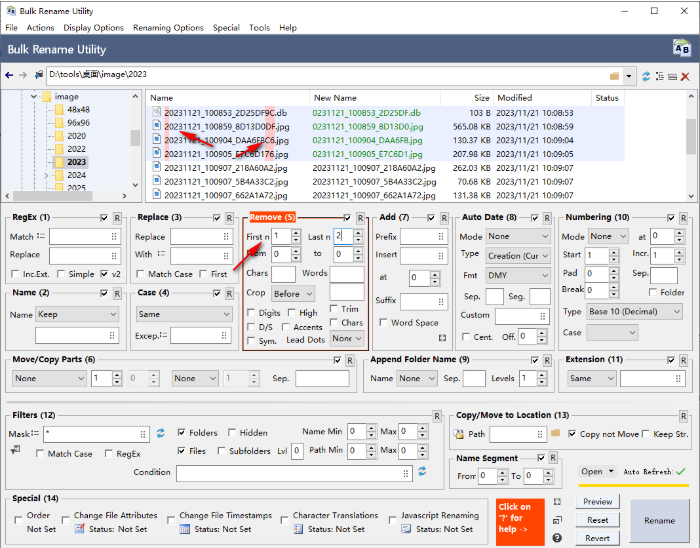Click the R reset icon for RegEx (1)

click(x=117, y=218)
